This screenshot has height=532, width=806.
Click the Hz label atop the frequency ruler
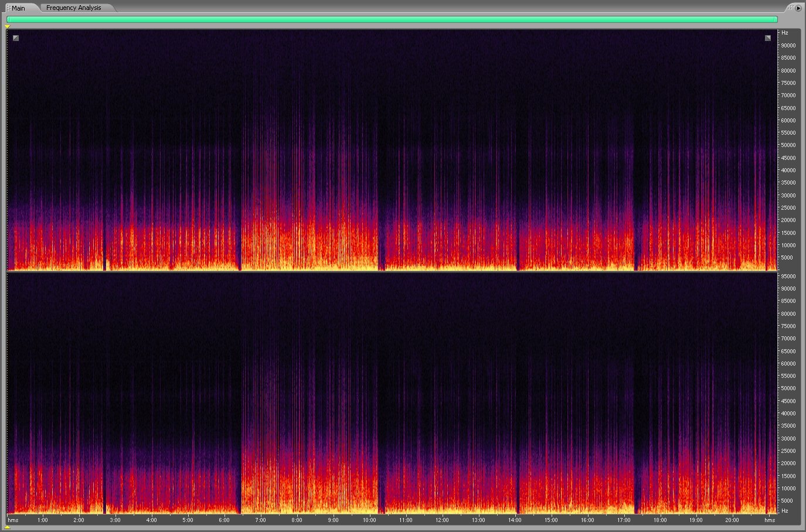point(785,33)
